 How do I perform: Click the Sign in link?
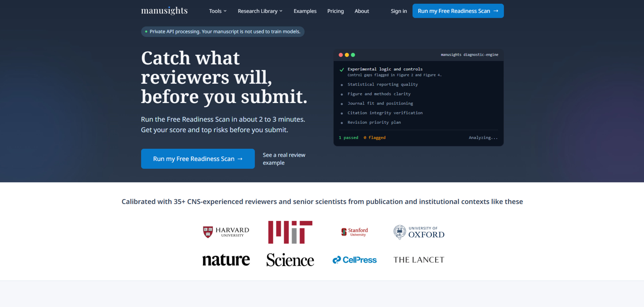coord(399,11)
